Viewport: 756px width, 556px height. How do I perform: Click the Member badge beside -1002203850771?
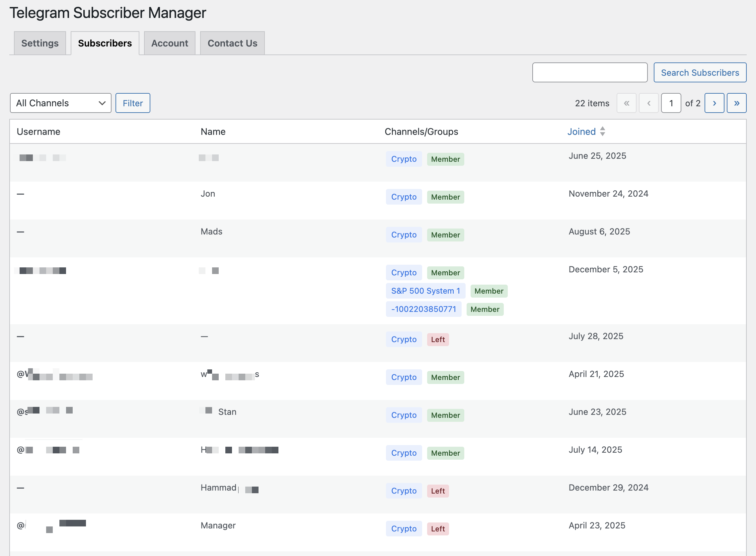click(485, 309)
